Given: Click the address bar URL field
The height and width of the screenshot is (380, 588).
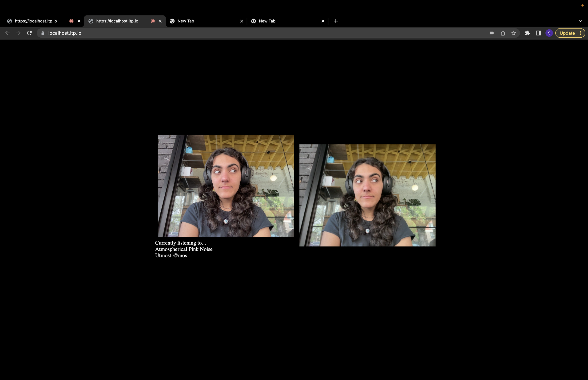Looking at the screenshot, I should [x=247, y=33].
